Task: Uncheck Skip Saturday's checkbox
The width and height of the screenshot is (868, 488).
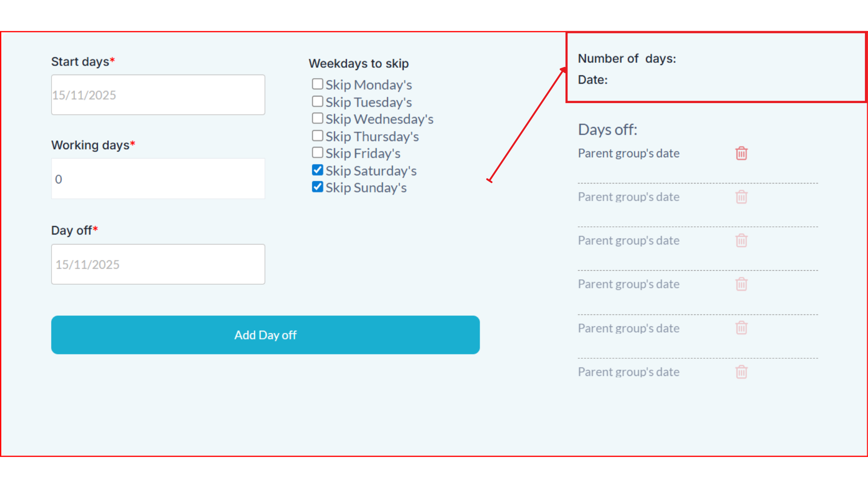Action: [x=318, y=170]
